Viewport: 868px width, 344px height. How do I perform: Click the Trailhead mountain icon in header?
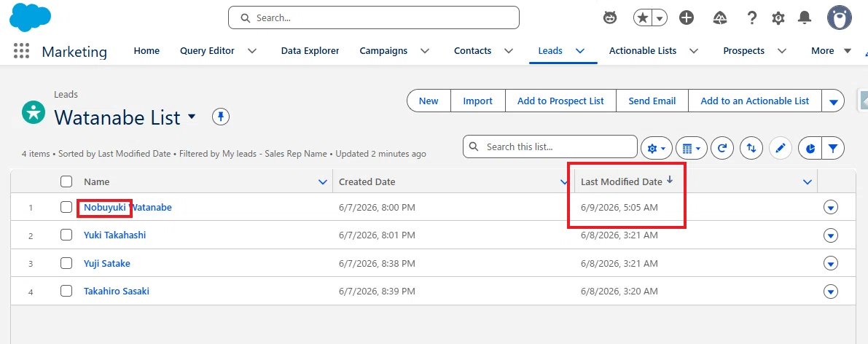tap(719, 17)
